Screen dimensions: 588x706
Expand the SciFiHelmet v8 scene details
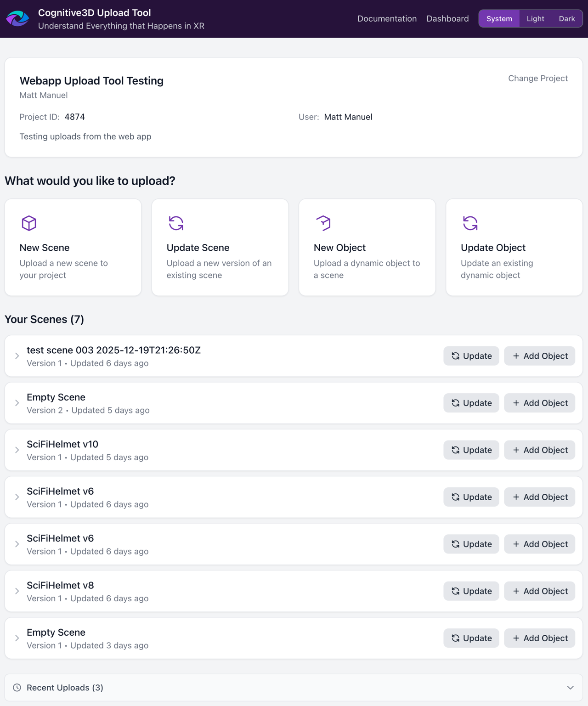(x=17, y=591)
